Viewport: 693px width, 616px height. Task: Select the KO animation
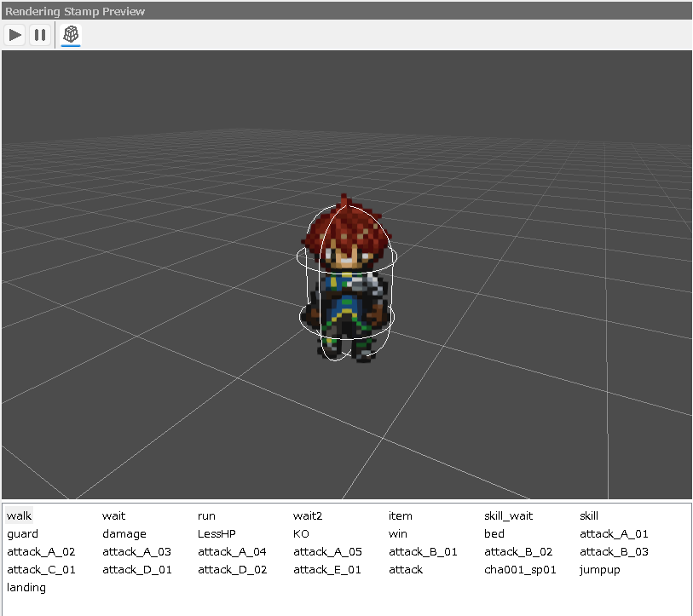pyautogui.click(x=301, y=533)
